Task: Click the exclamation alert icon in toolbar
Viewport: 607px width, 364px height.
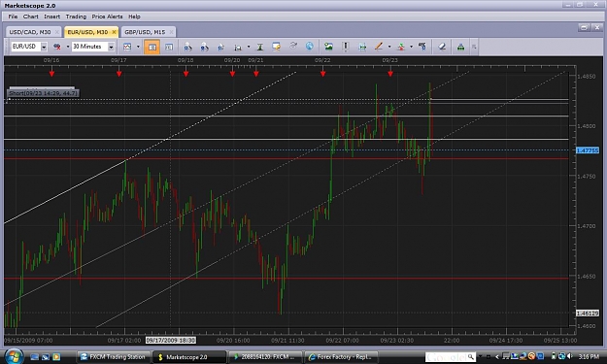Action: click(x=346, y=47)
